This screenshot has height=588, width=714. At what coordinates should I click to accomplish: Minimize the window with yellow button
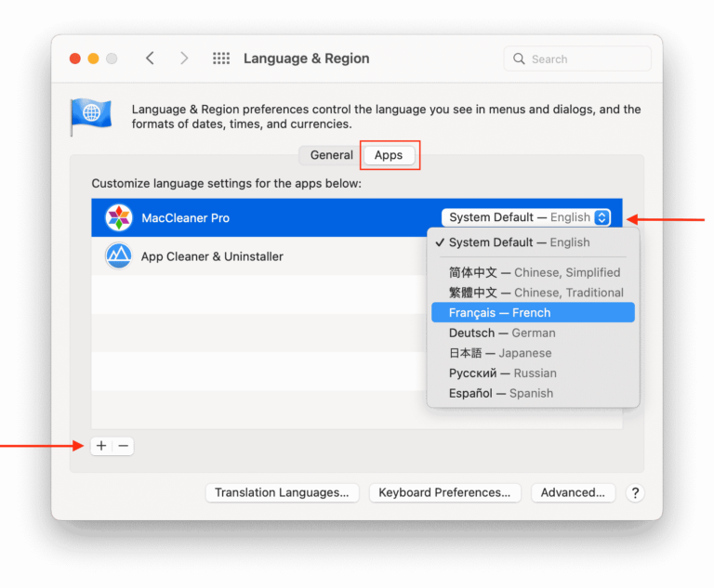(x=93, y=59)
